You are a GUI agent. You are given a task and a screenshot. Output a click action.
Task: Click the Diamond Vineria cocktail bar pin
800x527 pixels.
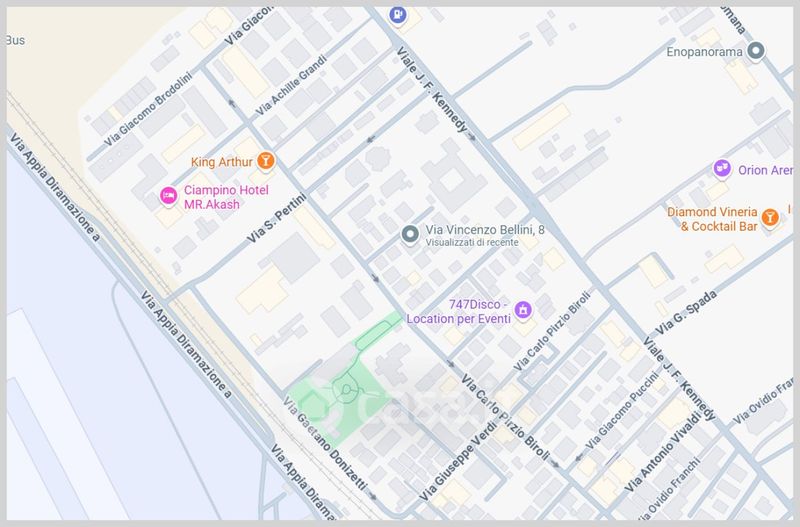770,218
